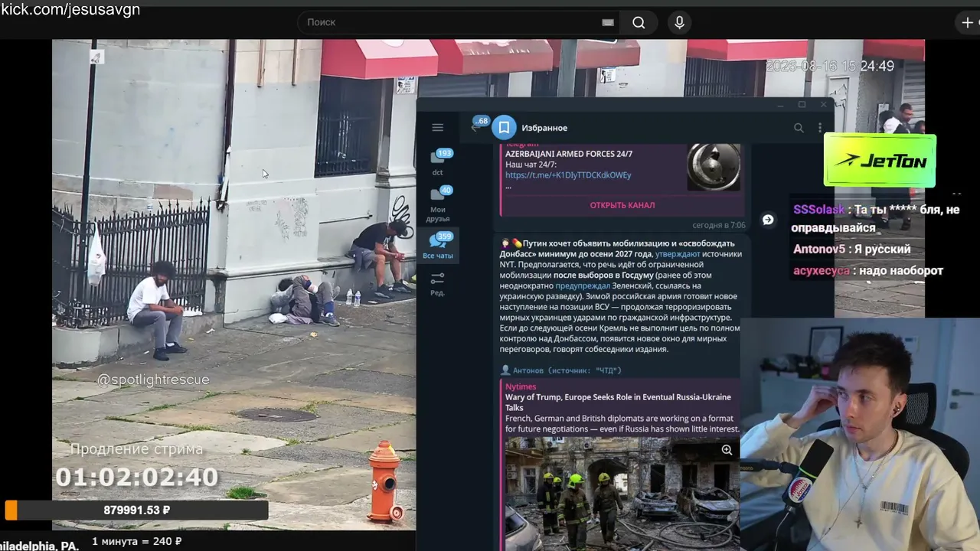The image size is (980, 551).
Task: Click the Избранное chat title
Action: coord(544,128)
